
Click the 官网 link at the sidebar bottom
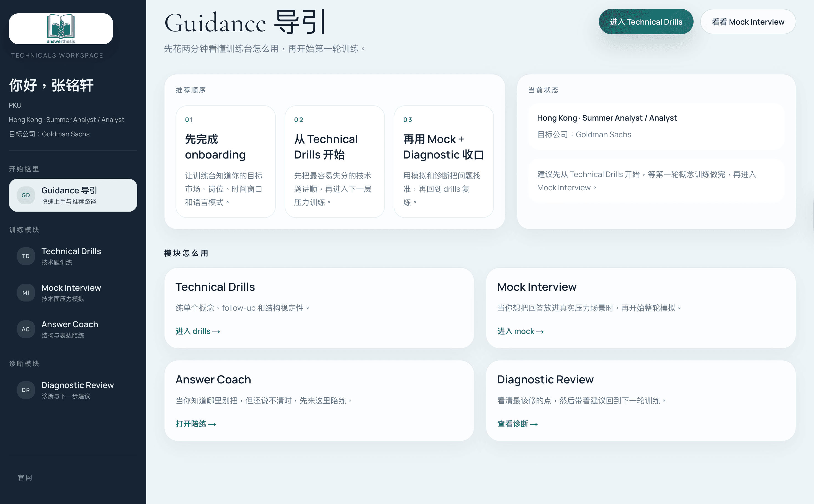coord(25,477)
